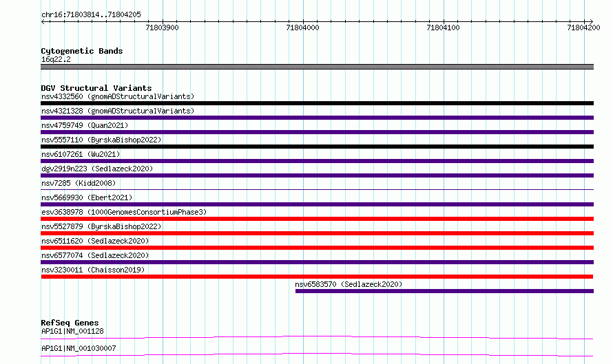The height and width of the screenshot is (364, 613).
Task: Open variant nsv5557110 (ByrskaBishop2022) label
Action: (x=101, y=140)
